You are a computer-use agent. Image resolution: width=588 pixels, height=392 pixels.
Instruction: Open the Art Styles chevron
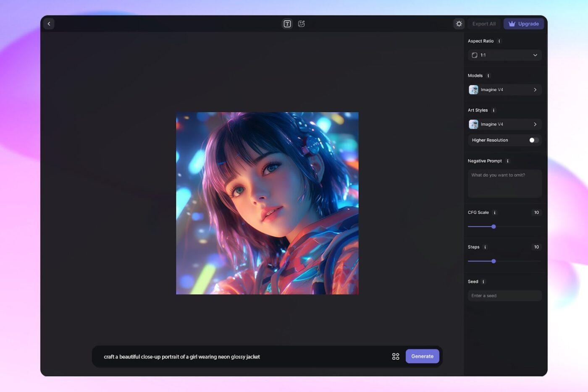click(x=535, y=124)
